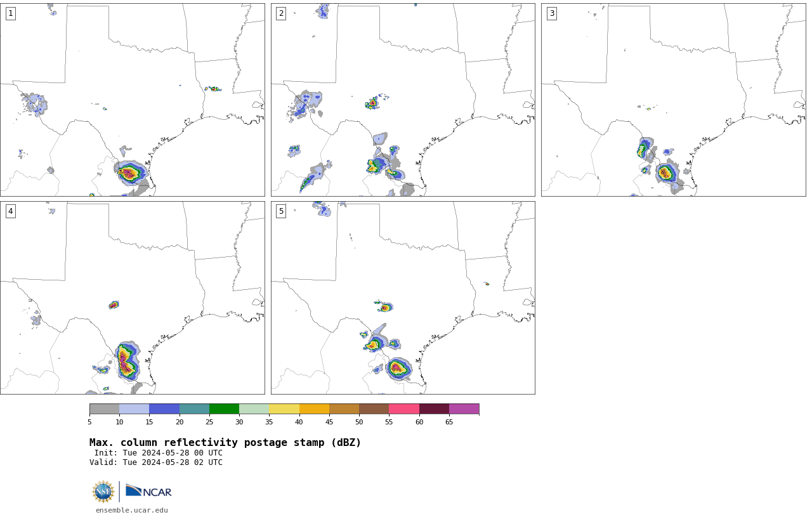This screenshot has height=517, width=812.
Task: Click the blue 15-20 dBZ swatch
Action: pos(164,409)
